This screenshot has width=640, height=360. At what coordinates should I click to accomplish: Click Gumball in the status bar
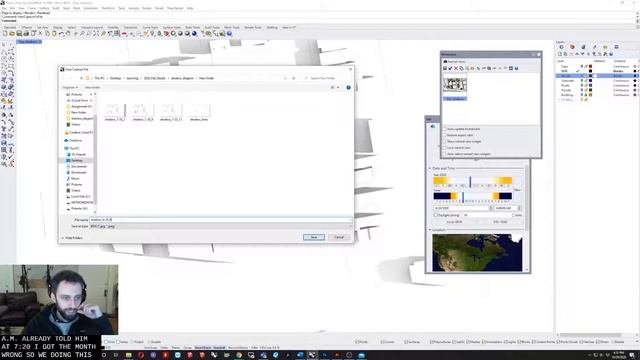219,347
